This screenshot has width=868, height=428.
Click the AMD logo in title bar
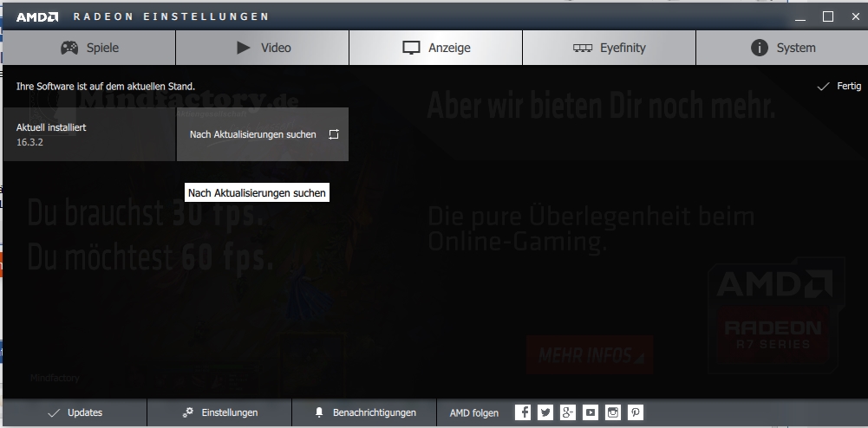click(x=37, y=16)
